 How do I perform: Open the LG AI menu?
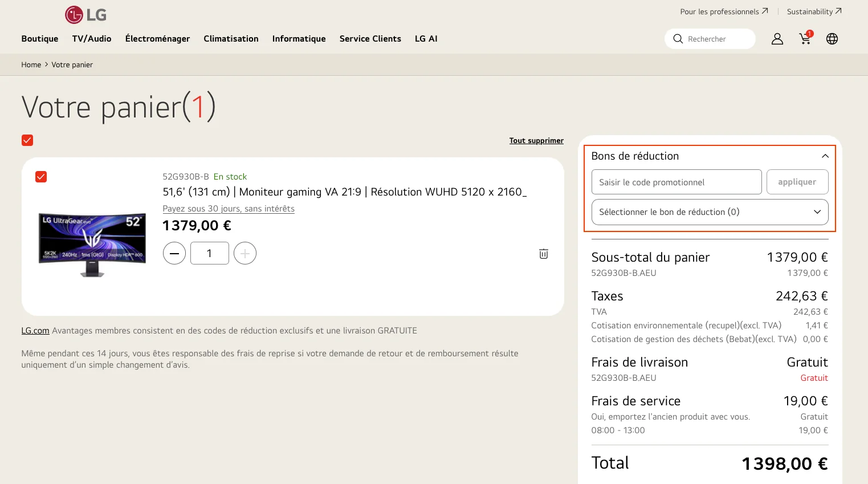426,39
